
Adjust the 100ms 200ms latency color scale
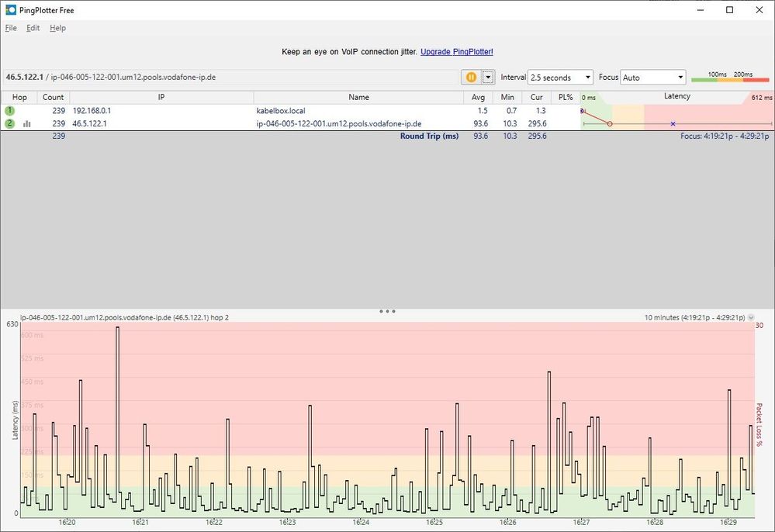730,77
